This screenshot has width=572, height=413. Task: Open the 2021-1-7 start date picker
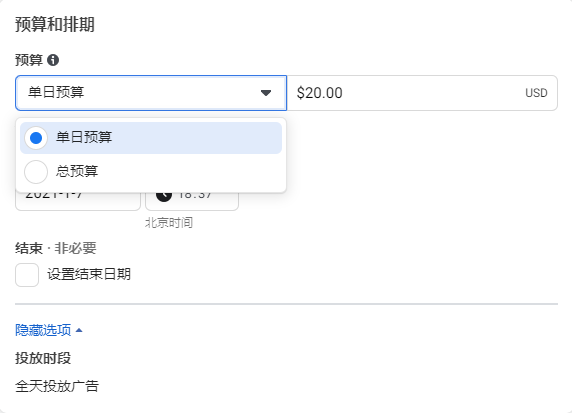pyautogui.click(x=78, y=201)
